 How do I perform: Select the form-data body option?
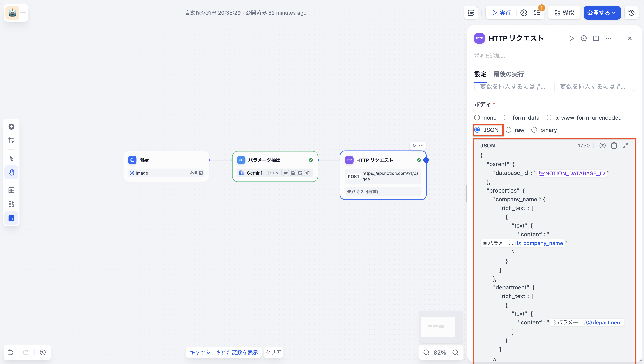coord(506,118)
